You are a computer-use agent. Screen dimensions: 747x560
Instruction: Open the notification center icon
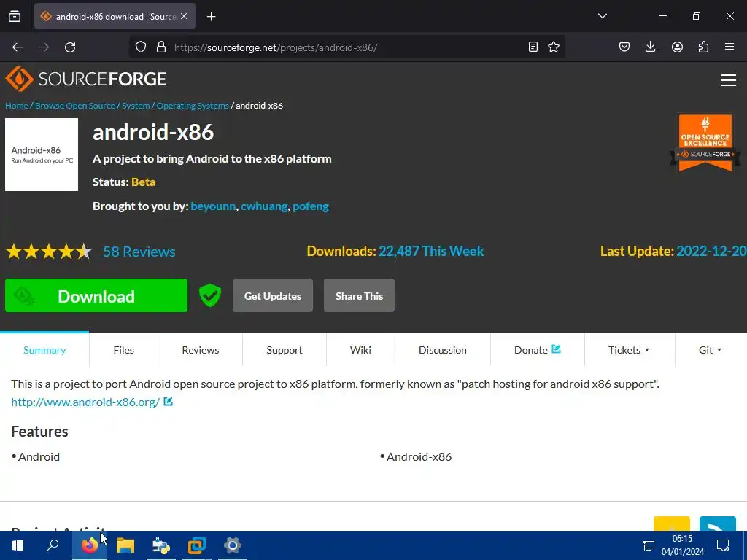tap(723, 545)
